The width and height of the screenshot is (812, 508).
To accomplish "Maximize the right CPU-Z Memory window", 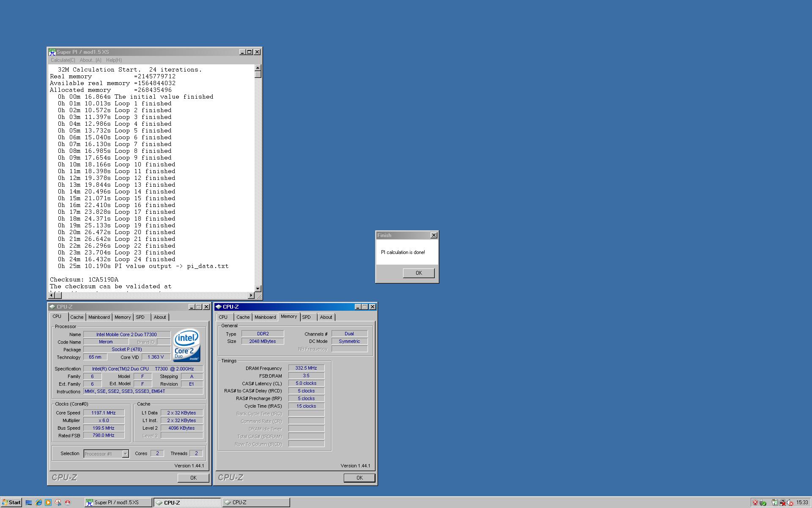I will click(x=365, y=307).
